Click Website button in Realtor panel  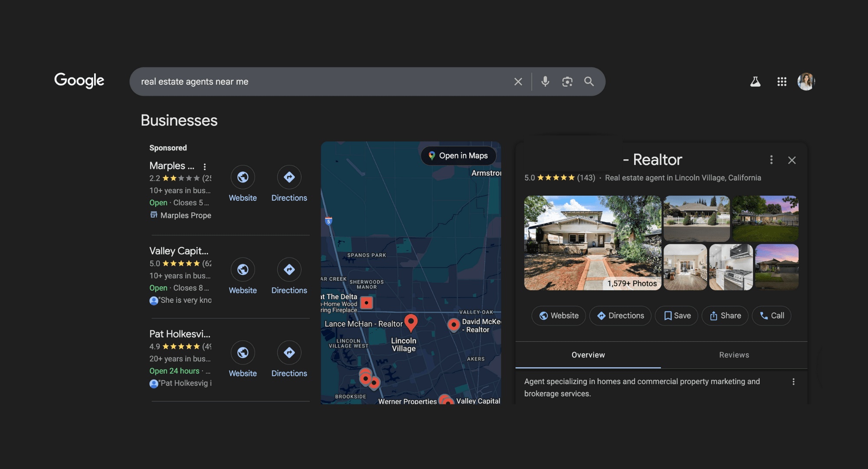(x=559, y=316)
